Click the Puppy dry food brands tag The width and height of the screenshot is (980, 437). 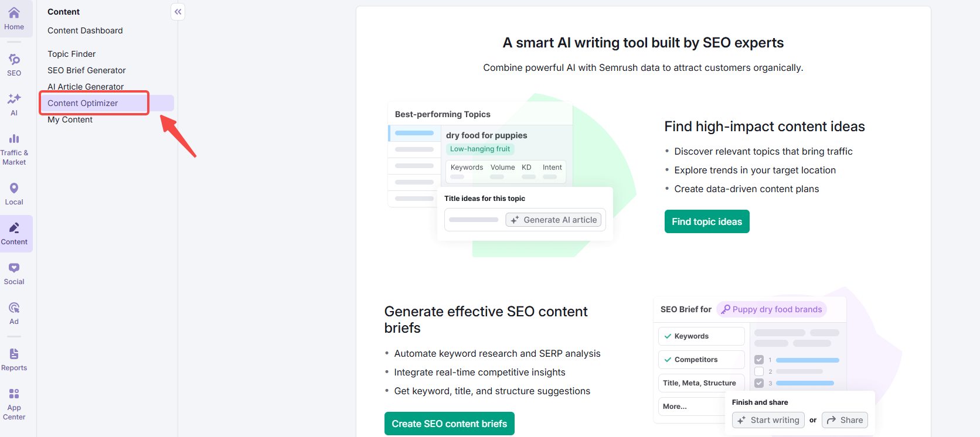pyautogui.click(x=771, y=309)
